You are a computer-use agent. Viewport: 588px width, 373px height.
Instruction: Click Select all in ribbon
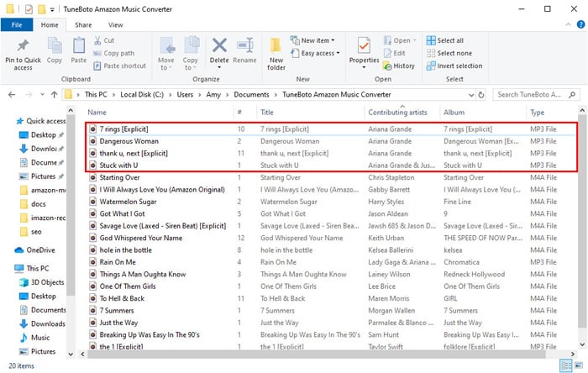[x=445, y=40]
